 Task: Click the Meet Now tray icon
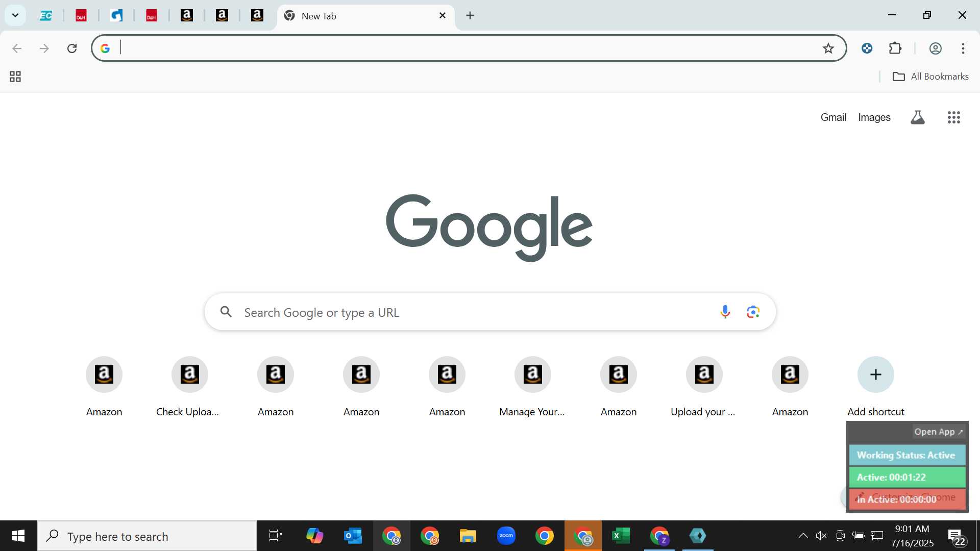840,536
